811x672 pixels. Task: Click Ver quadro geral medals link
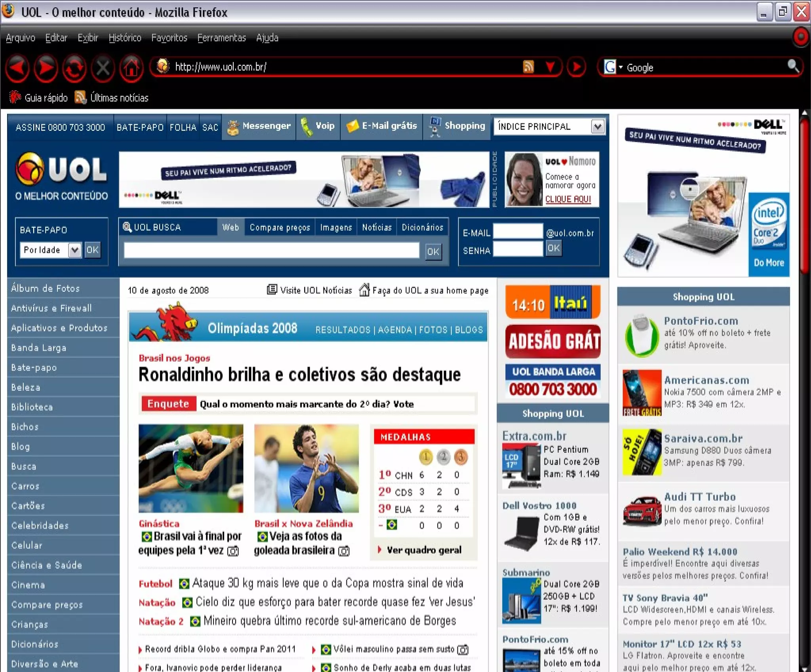pos(424,550)
